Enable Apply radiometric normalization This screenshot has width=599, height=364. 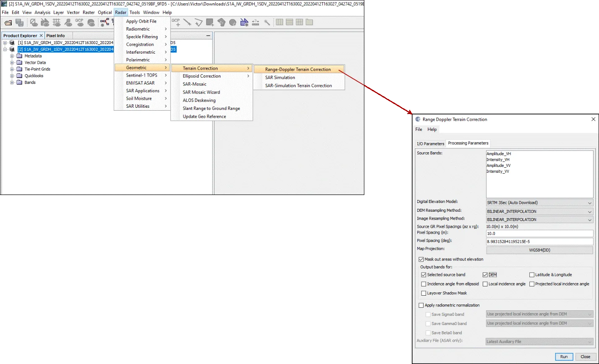(x=421, y=305)
